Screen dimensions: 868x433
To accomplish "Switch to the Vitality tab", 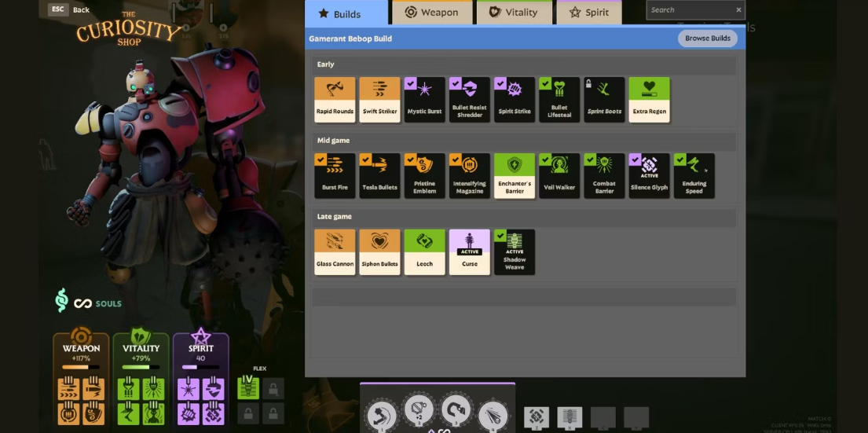I will tap(515, 13).
